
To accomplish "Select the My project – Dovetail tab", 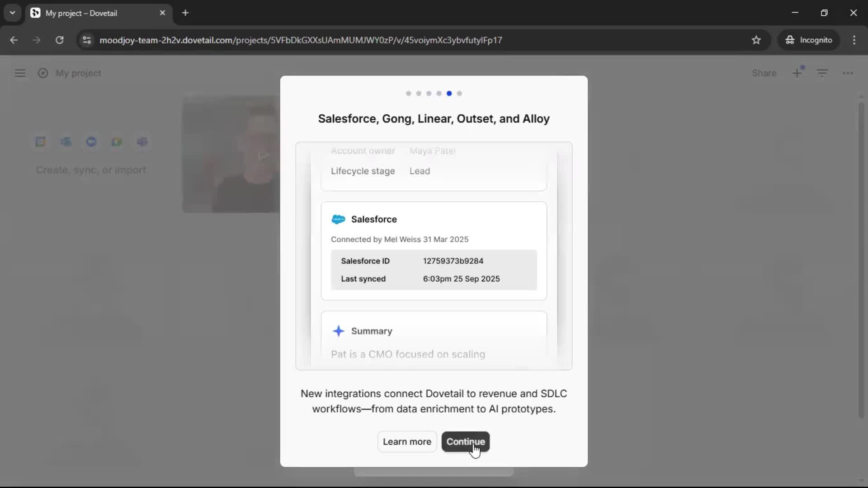I will (81, 13).
